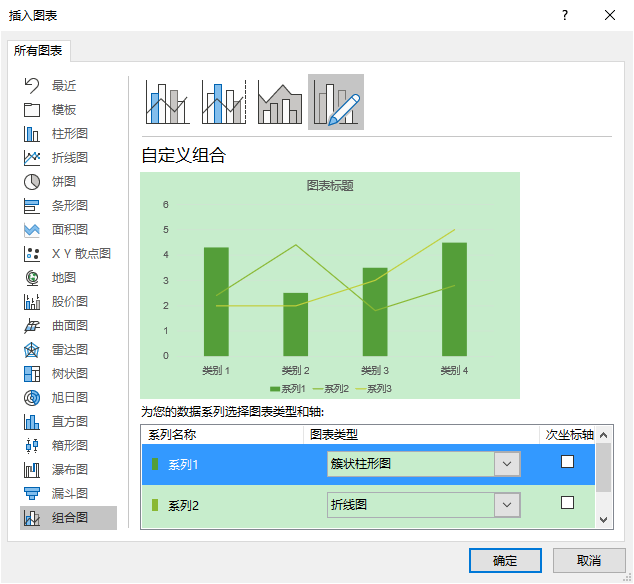634x584 pixels.
Task: Select the custom combination chart icon
Action: [x=336, y=102]
